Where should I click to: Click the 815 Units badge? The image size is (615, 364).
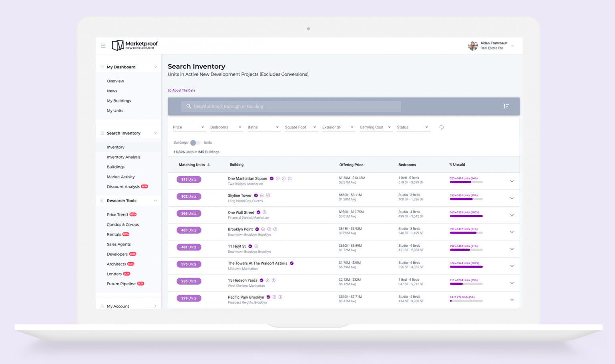tap(189, 180)
